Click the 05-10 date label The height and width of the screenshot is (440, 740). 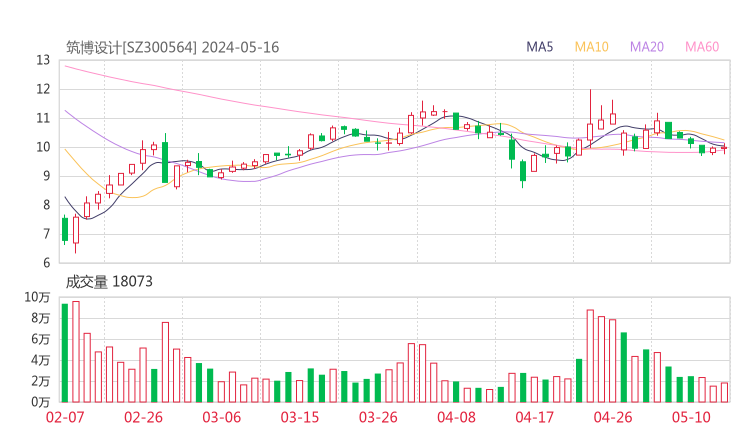691,417
